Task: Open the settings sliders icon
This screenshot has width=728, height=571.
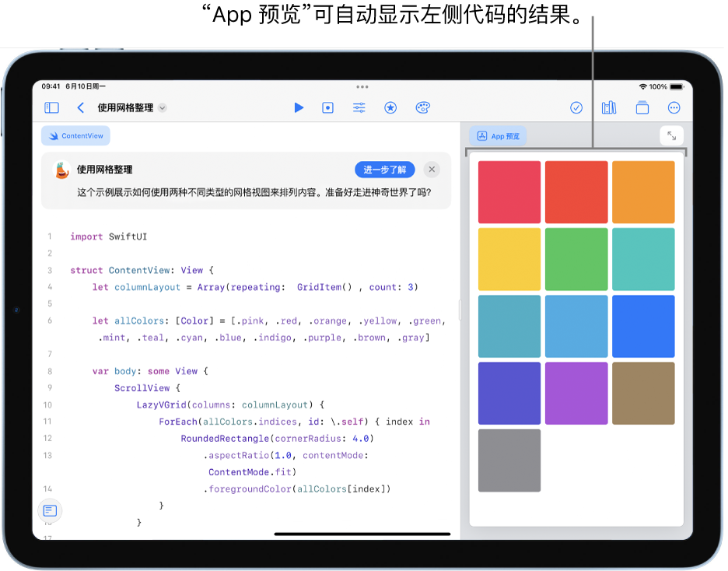Action: tap(359, 108)
